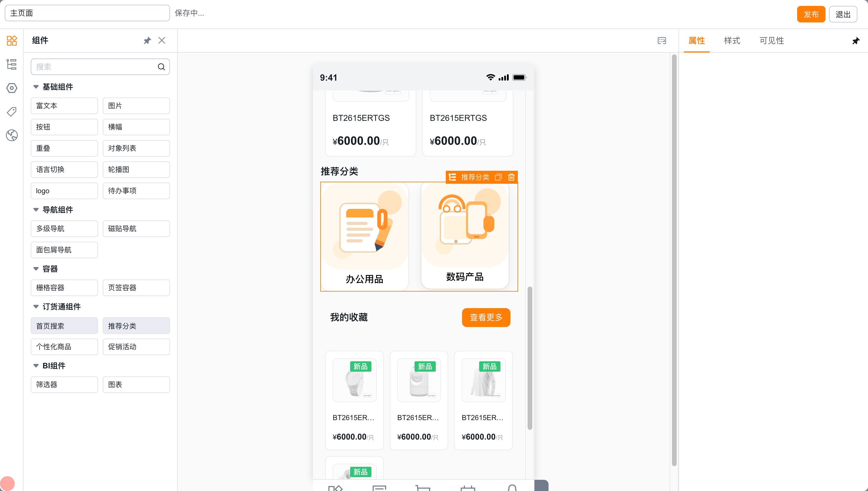This screenshot has height=491, width=868.
Task: Click the hexagon settings icon in sidebar
Action: point(12,88)
